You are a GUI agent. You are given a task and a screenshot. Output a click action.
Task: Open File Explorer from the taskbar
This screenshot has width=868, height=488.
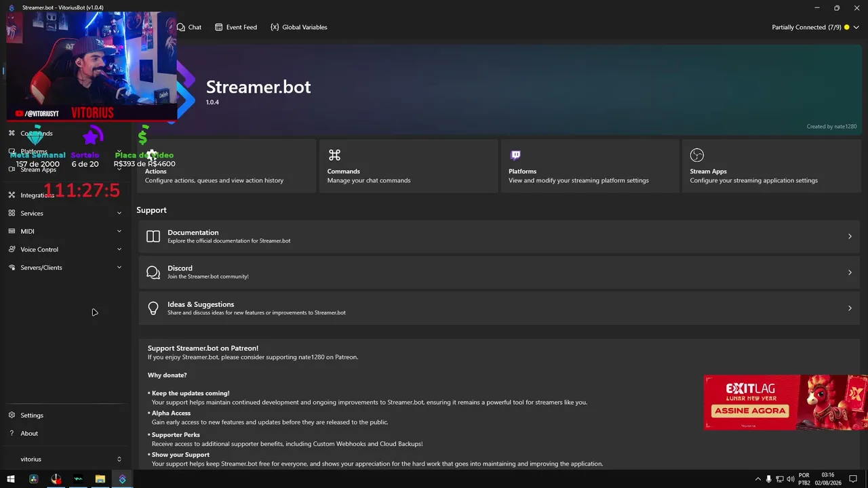(x=100, y=479)
